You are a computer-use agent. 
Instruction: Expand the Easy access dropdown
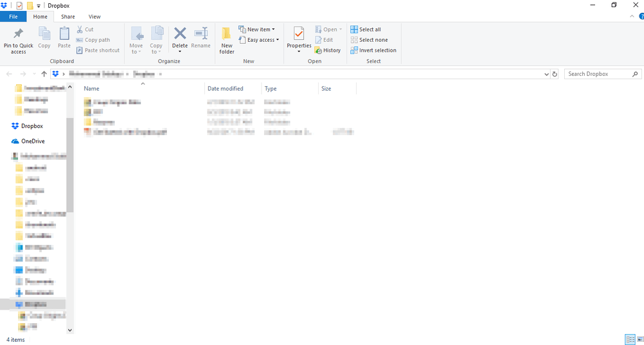pyautogui.click(x=258, y=40)
